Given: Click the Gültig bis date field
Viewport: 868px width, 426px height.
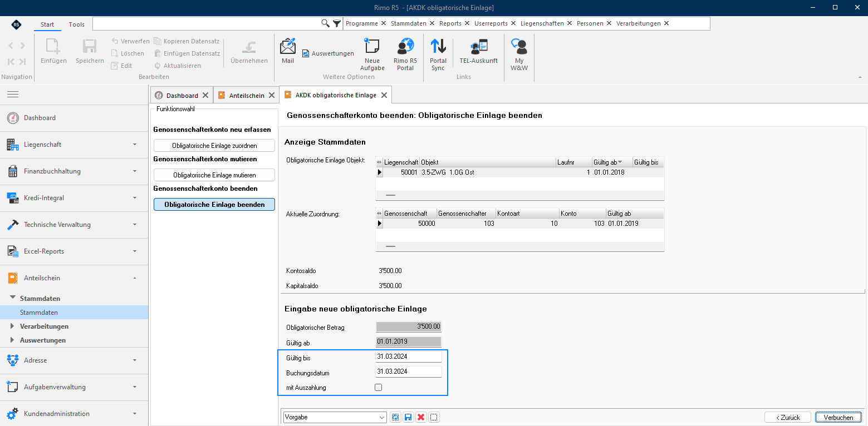Looking at the screenshot, I should point(409,356).
